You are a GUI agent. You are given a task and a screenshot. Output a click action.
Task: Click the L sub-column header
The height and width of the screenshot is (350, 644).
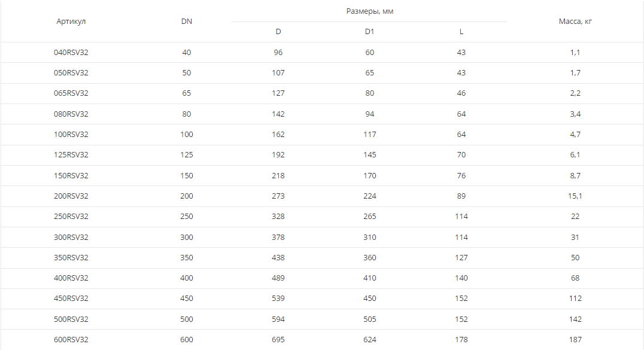pos(461,32)
